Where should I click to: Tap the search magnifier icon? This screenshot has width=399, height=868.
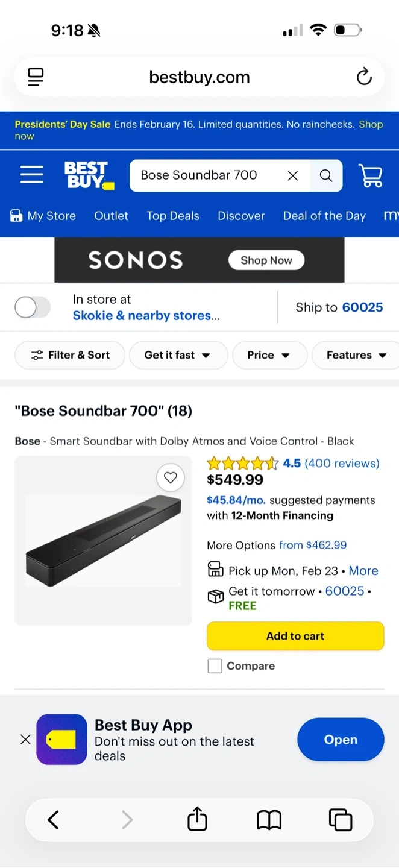pyautogui.click(x=326, y=175)
